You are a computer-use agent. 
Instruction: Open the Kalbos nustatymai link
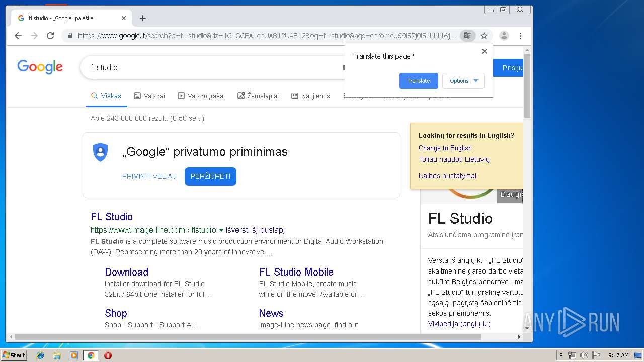pyautogui.click(x=447, y=176)
